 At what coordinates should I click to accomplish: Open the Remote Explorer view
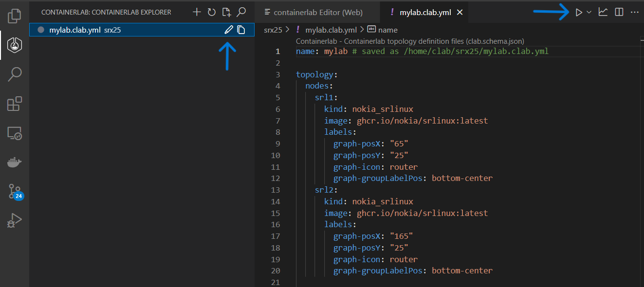(15, 133)
